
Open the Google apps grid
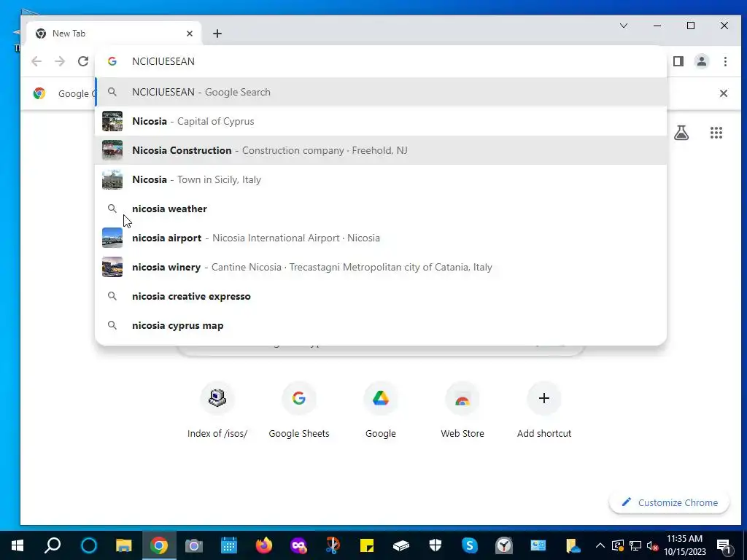coord(716,133)
